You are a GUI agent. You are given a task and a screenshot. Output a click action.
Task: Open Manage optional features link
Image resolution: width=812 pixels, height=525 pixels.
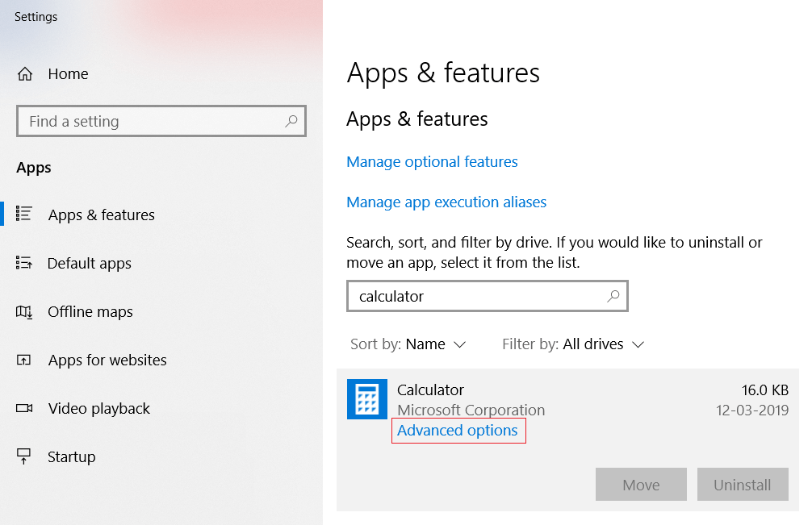tap(432, 162)
